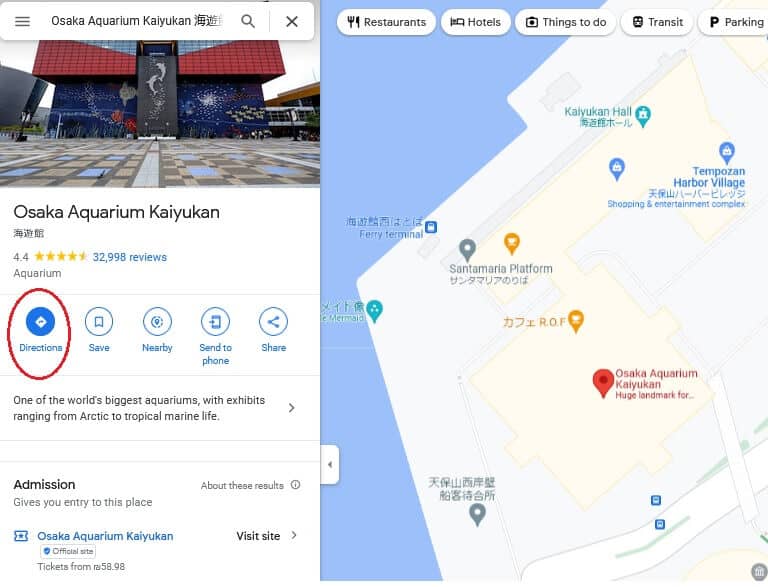Select the Hotels filter chip
This screenshot has width=768, height=587.
[476, 22]
